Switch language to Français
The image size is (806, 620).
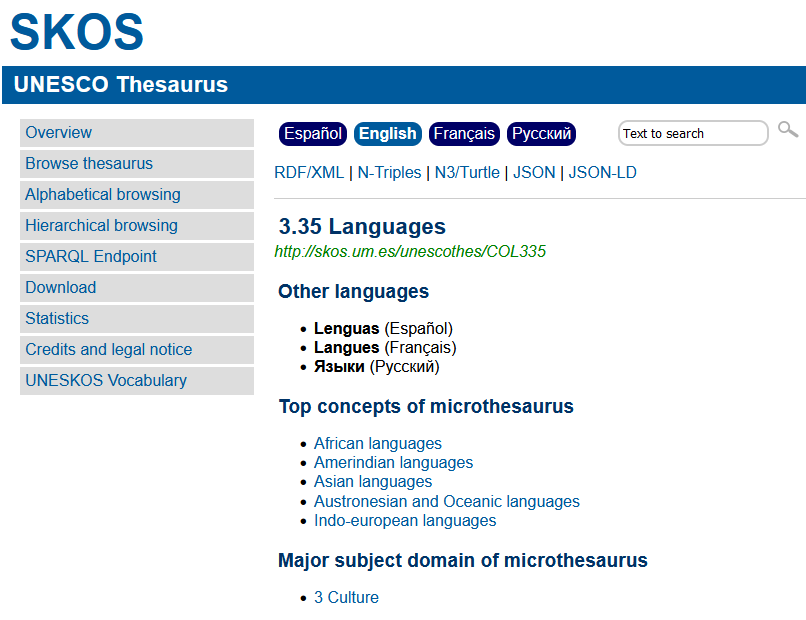pos(464,134)
